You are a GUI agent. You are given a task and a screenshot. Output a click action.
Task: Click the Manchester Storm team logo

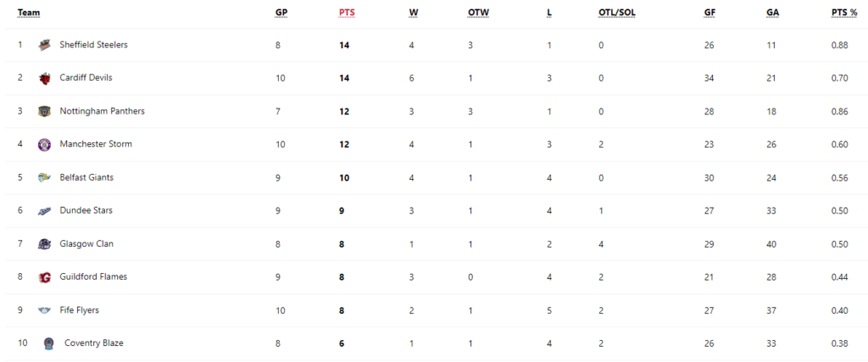click(44, 144)
